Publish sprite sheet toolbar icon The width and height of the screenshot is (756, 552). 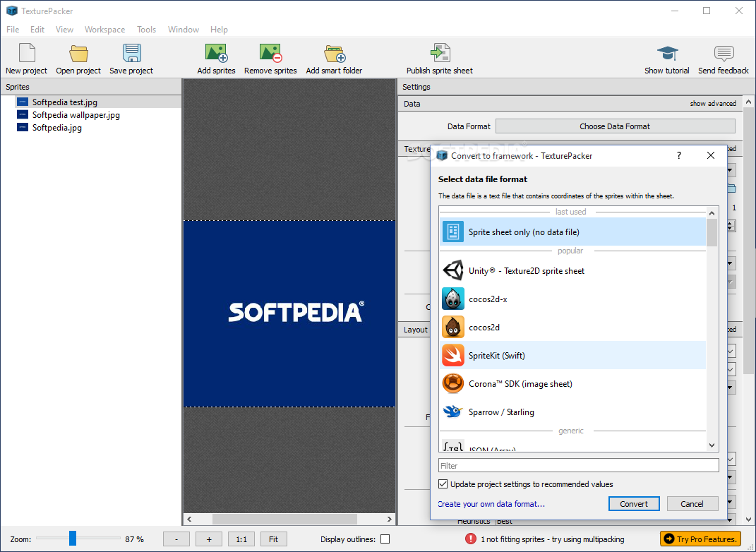[440, 59]
